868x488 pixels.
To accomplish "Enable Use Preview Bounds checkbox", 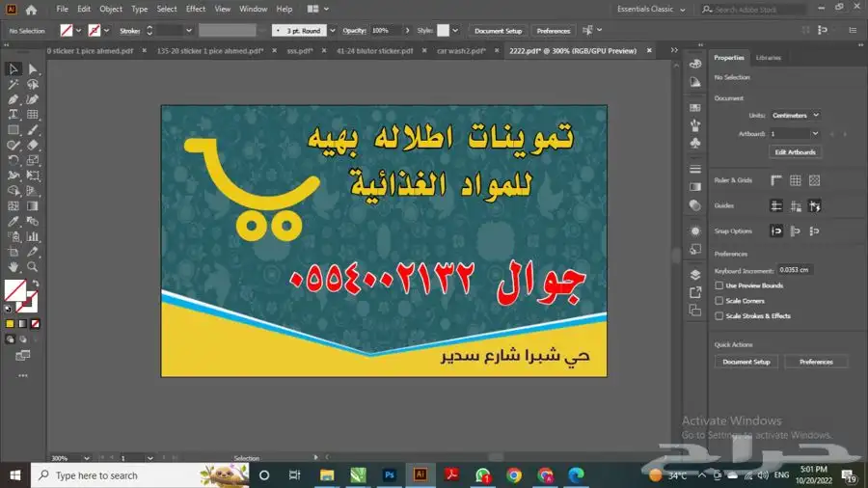I will pyautogui.click(x=719, y=285).
